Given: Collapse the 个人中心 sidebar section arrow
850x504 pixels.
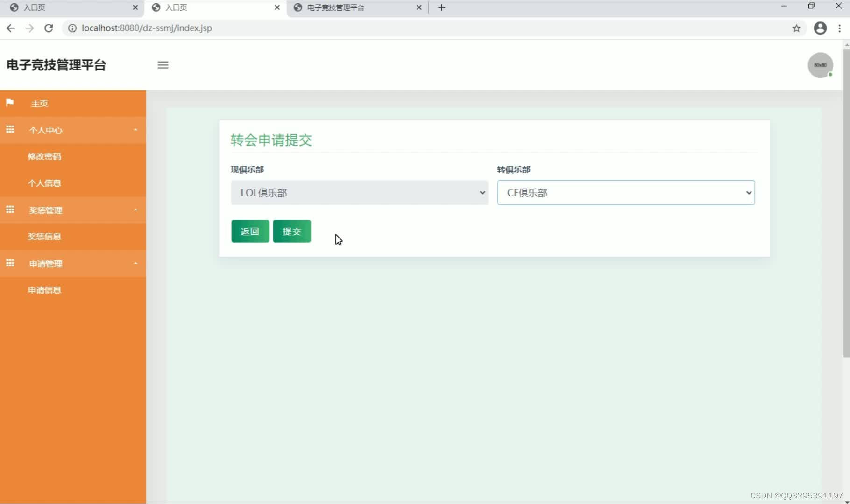Looking at the screenshot, I should click(135, 130).
